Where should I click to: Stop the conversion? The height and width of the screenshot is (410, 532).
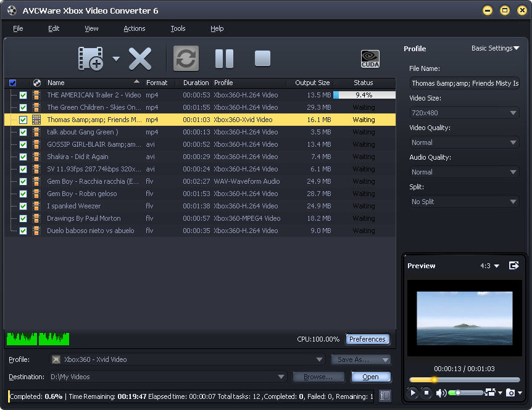(x=263, y=59)
